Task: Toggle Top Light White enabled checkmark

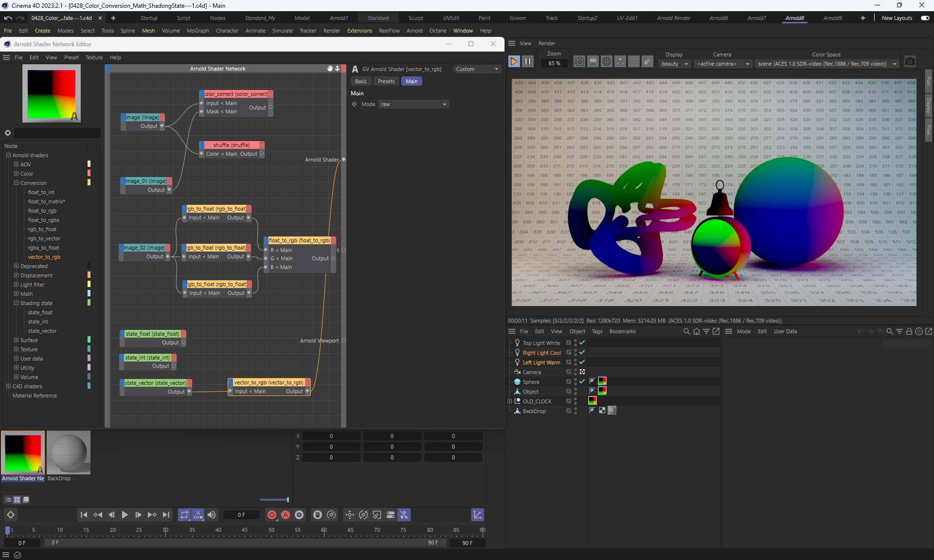Action: [582, 343]
